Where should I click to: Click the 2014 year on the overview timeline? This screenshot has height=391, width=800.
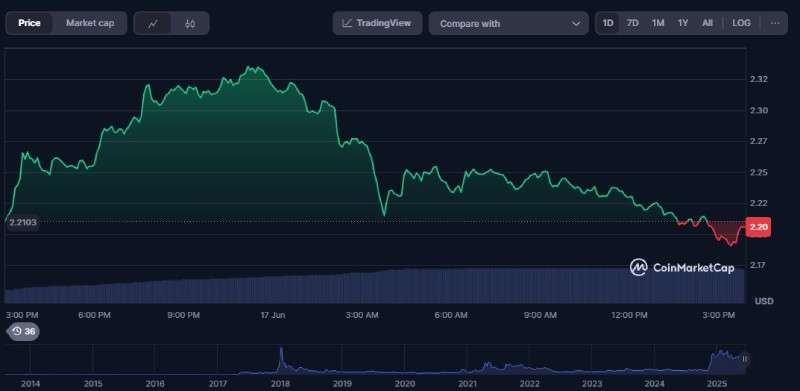[30, 383]
